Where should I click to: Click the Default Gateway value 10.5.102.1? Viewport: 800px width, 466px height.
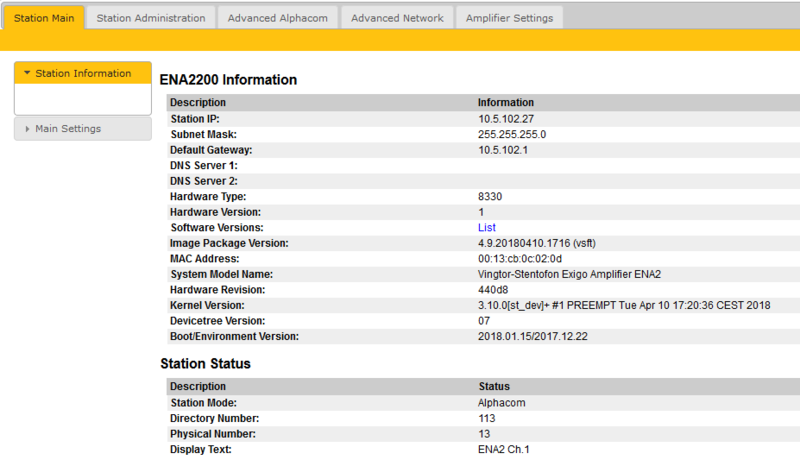(x=502, y=150)
